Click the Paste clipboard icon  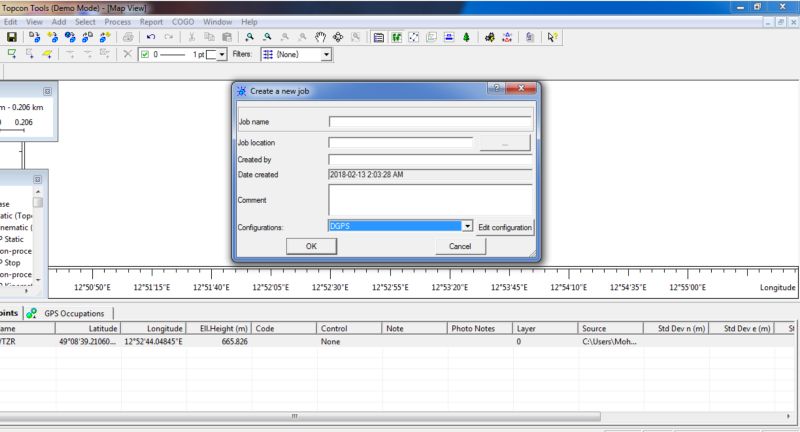tap(227, 37)
